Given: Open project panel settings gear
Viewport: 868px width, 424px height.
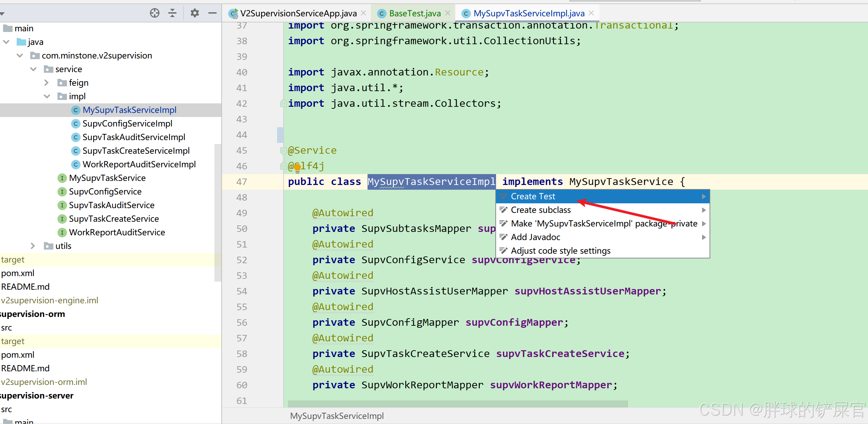Looking at the screenshot, I should tap(194, 13).
